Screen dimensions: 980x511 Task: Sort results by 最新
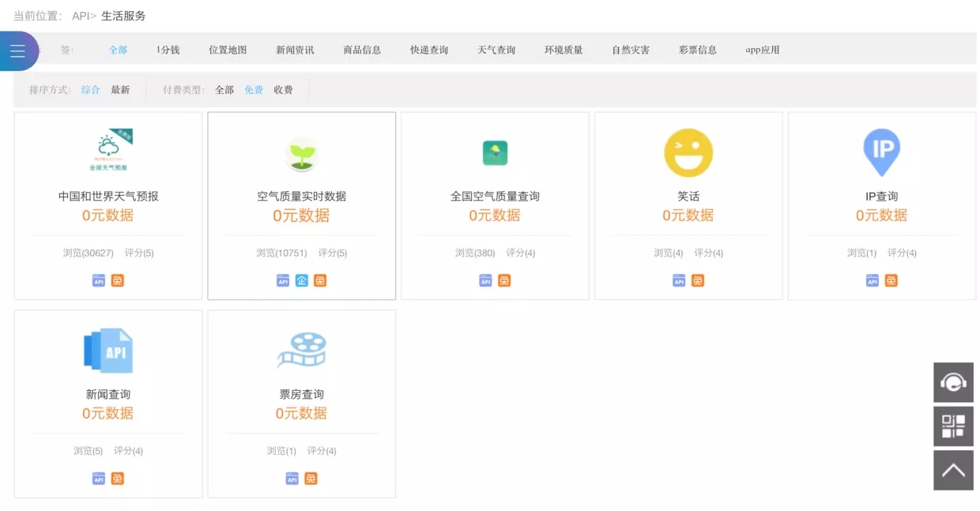click(120, 90)
